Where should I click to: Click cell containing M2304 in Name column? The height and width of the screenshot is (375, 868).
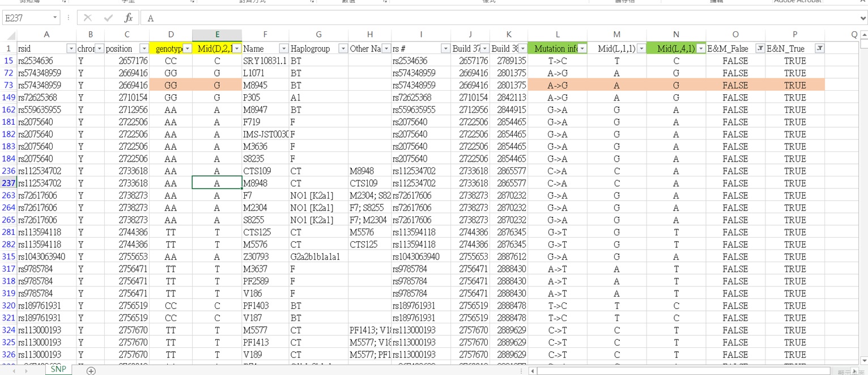tap(265, 208)
